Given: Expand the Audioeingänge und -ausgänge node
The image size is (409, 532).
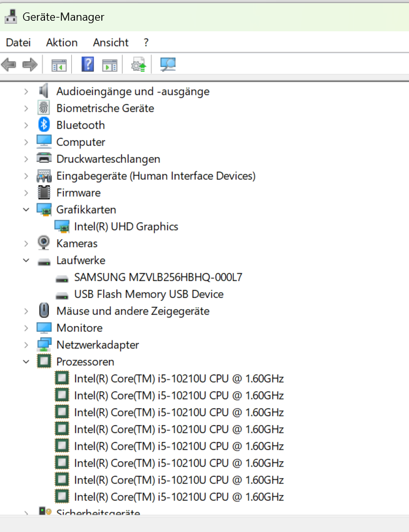Looking at the screenshot, I should (x=26, y=91).
